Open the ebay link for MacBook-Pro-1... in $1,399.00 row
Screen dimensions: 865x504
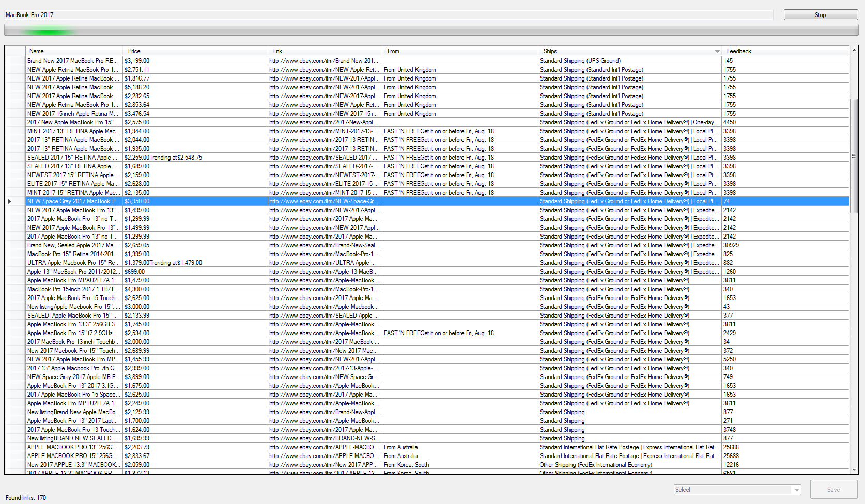pyautogui.click(x=325, y=254)
